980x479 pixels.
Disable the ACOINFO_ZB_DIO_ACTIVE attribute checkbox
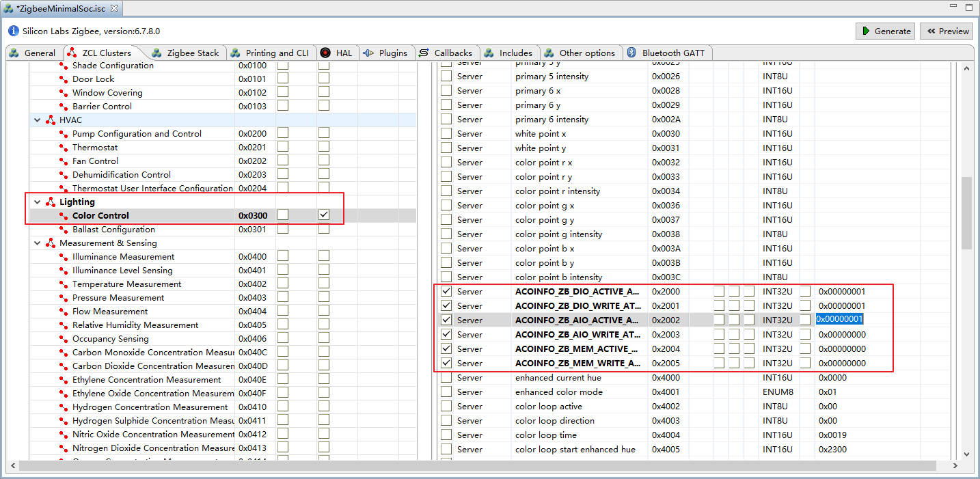click(x=446, y=292)
